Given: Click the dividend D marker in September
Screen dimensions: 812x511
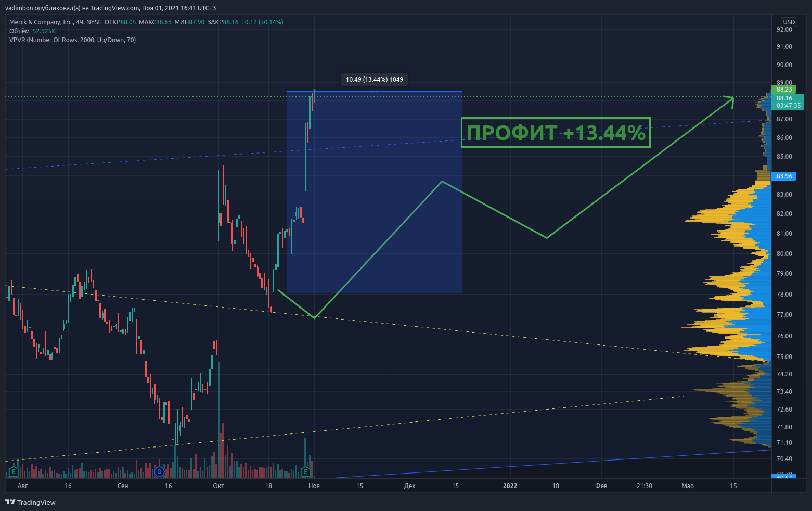Looking at the screenshot, I should tap(160, 472).
